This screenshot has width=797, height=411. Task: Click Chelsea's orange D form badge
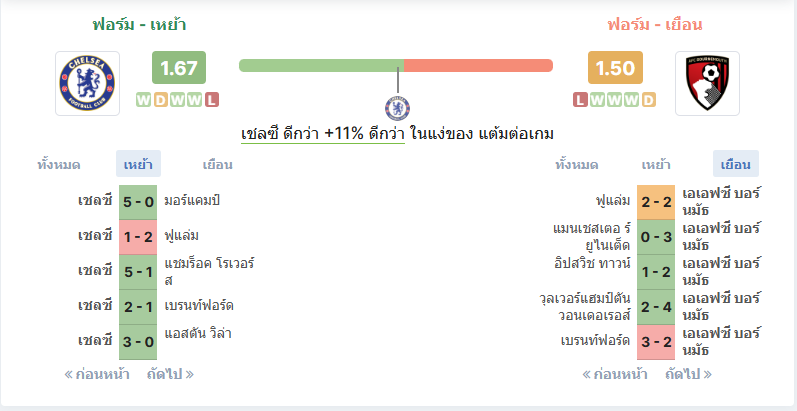click(161, 100)
